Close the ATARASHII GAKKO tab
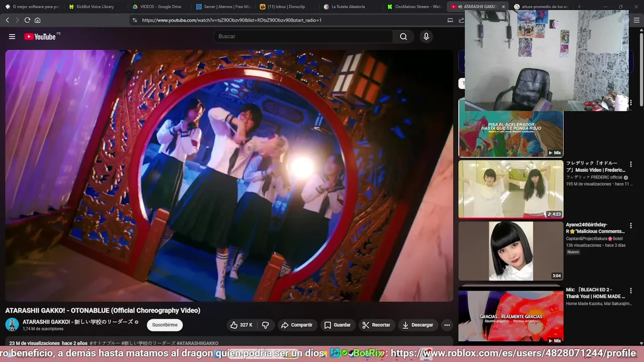This screenshot has height=362, width=644. [503, 7]
